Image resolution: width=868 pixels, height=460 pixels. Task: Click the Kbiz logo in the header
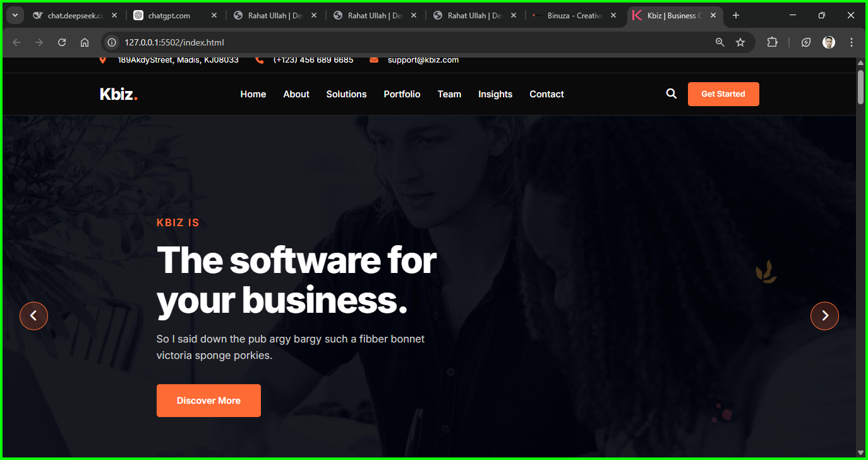118,94
